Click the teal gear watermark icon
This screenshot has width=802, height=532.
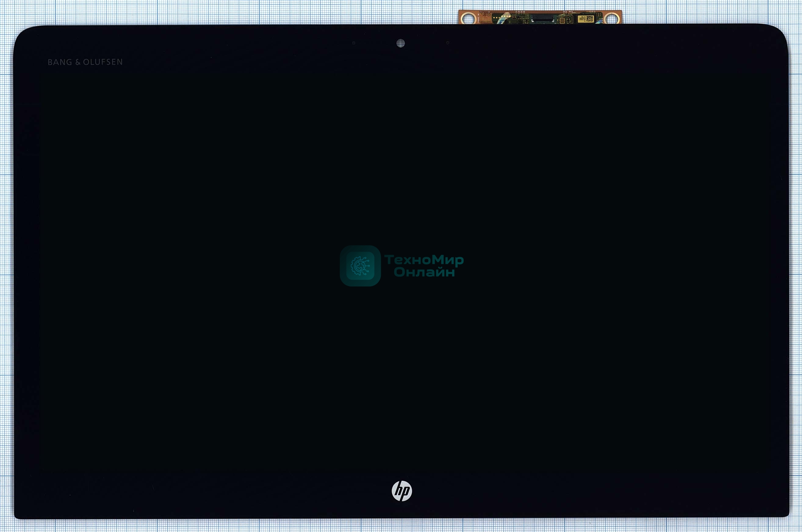(x=360, y=266)
